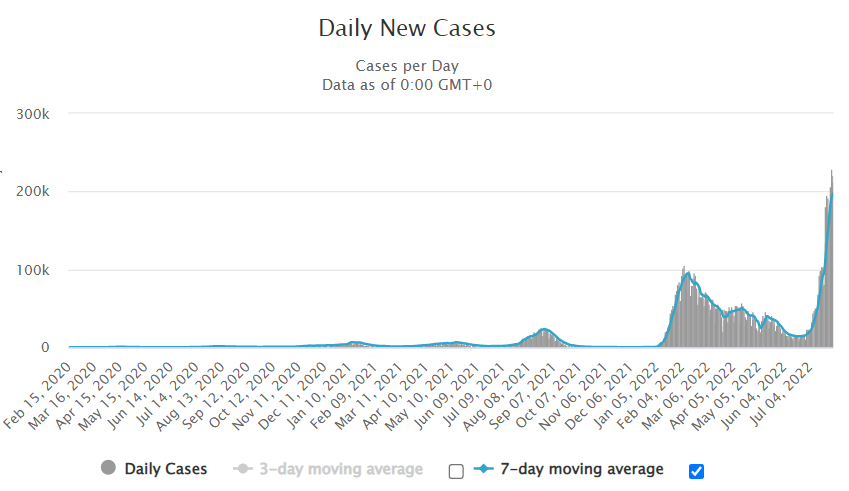Click the 7-day moving average legend marker

pyautogui.click(x=484, y=468)
